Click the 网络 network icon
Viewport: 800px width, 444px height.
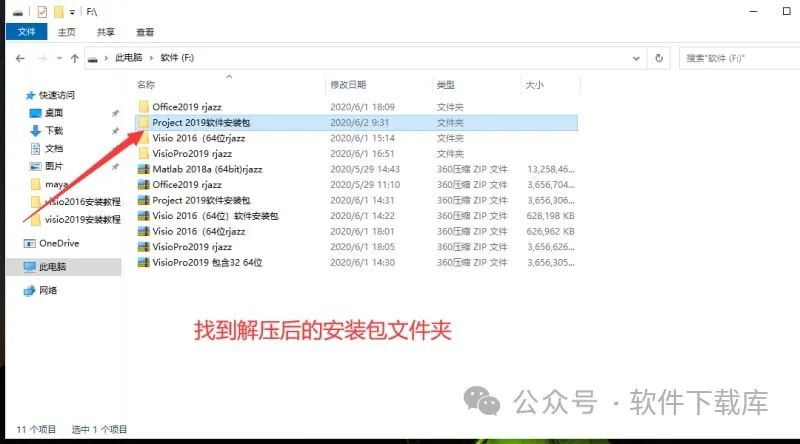point(30,290)
